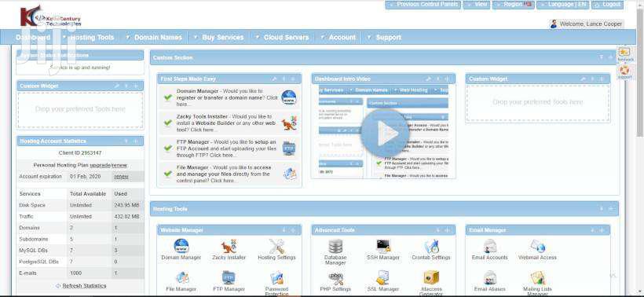Click disk space used value 243.95 MB

point(127,205)
